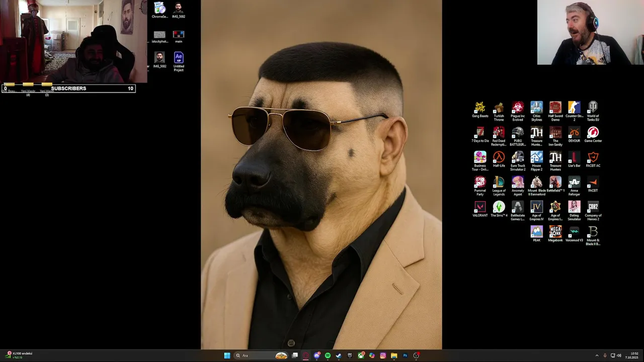
Task: Open the Half-Life shortcut
Action: [499, 159]
